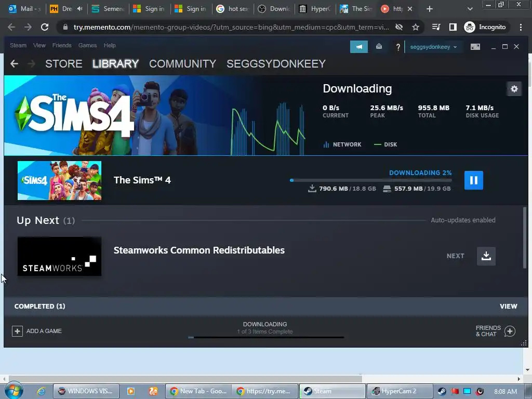Viewport: 532px width, 399px height.
Task: Click the 8:08 AM taskbar clock
Action: pos(506,392)
